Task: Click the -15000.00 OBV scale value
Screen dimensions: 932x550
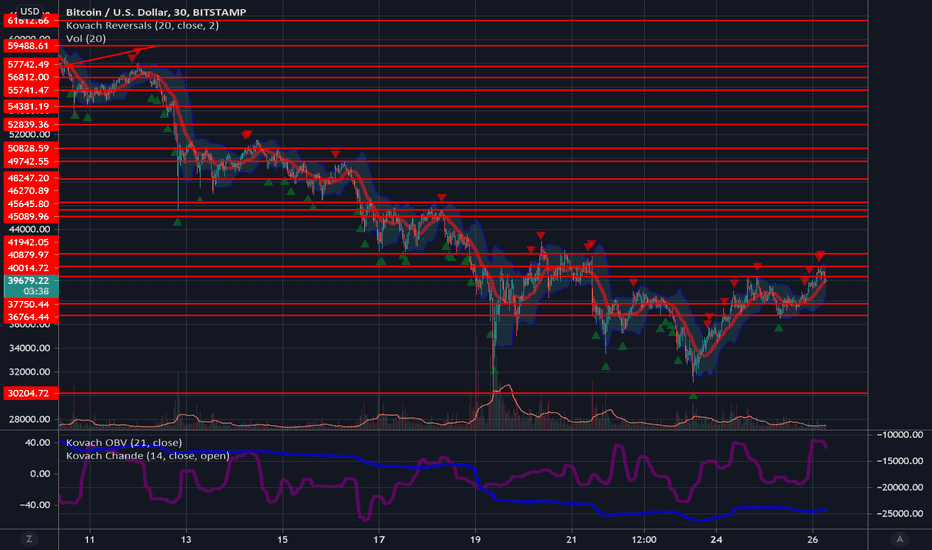Action: click(899, 461)
